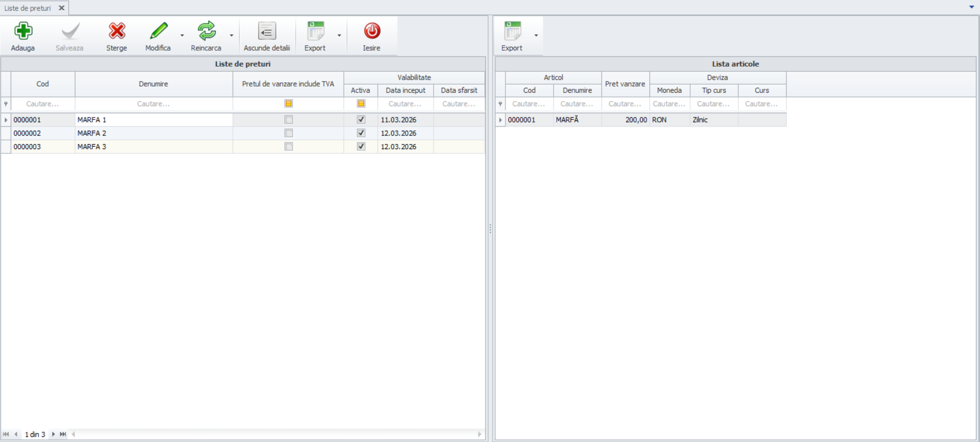This screenshot has width=980, height=442.
Task: Click Export icon in the Lista articole panel
Action: coord(512,31)
